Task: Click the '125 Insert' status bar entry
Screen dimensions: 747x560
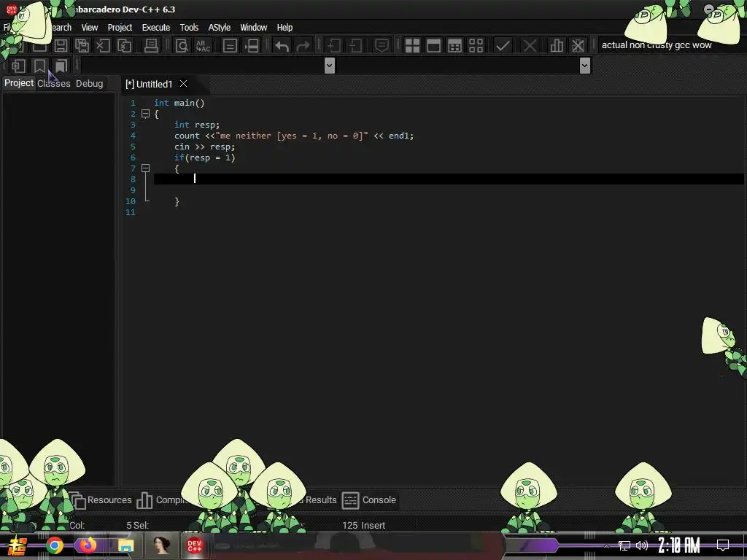Action: click(x=363, y=525)
